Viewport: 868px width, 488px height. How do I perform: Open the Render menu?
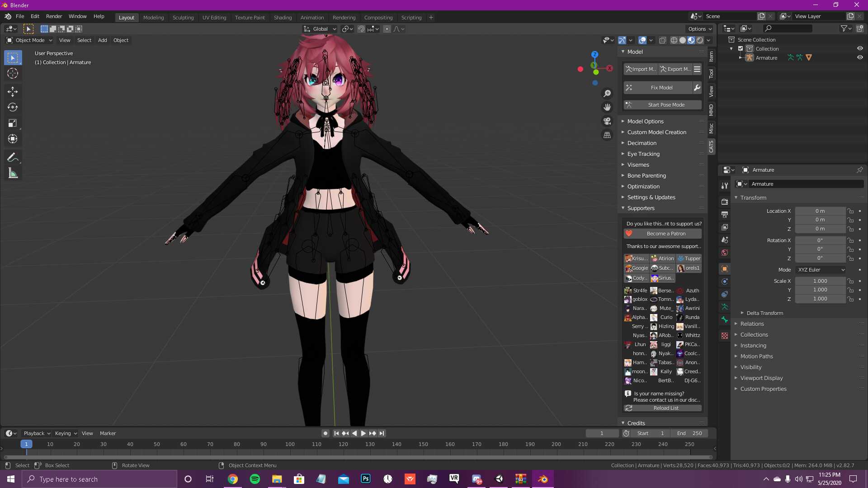pyautogui.click(x=54, y=16)
